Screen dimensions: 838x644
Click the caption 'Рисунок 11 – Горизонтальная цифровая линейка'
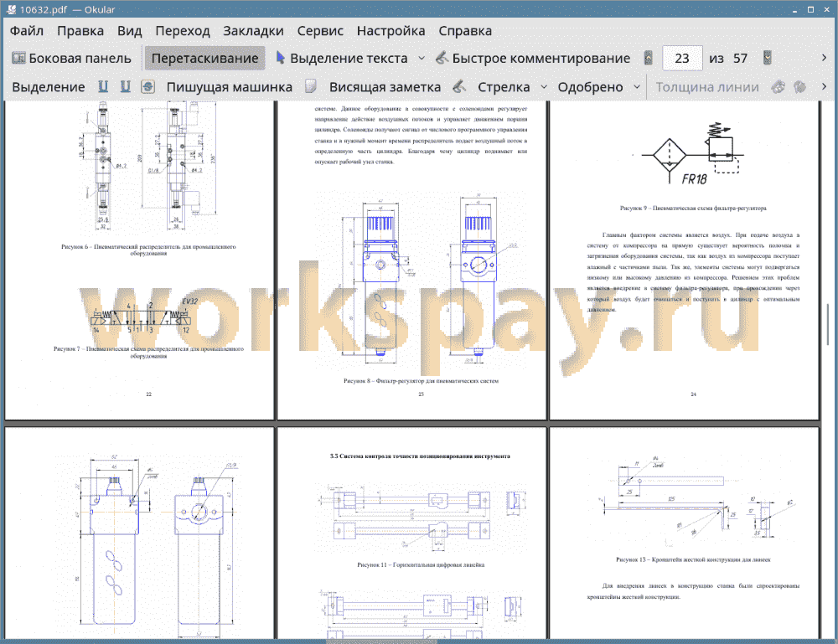click(x=422, y=564)
